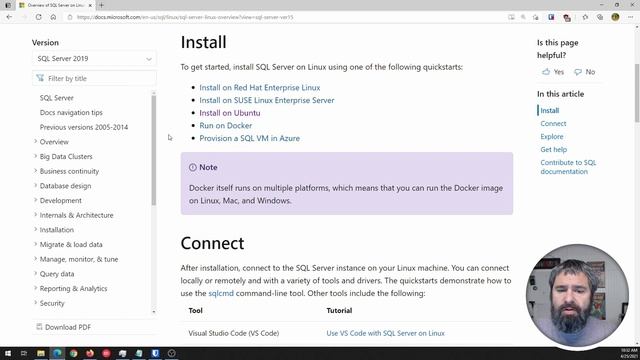Open Use VS Code with SQL Server on Linux
This screenshot has height=360, width=640.
[x=385, y=333]
